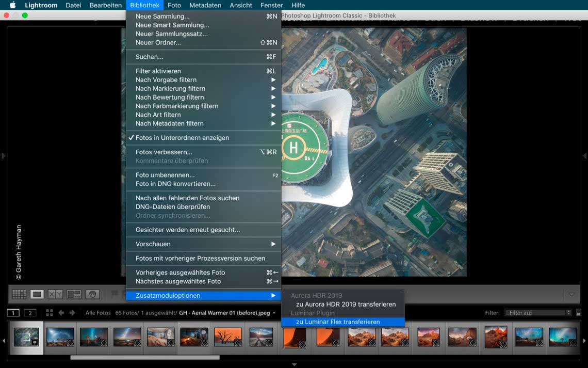
Task: Open the People face view icon
Action: tap(92, 294)
